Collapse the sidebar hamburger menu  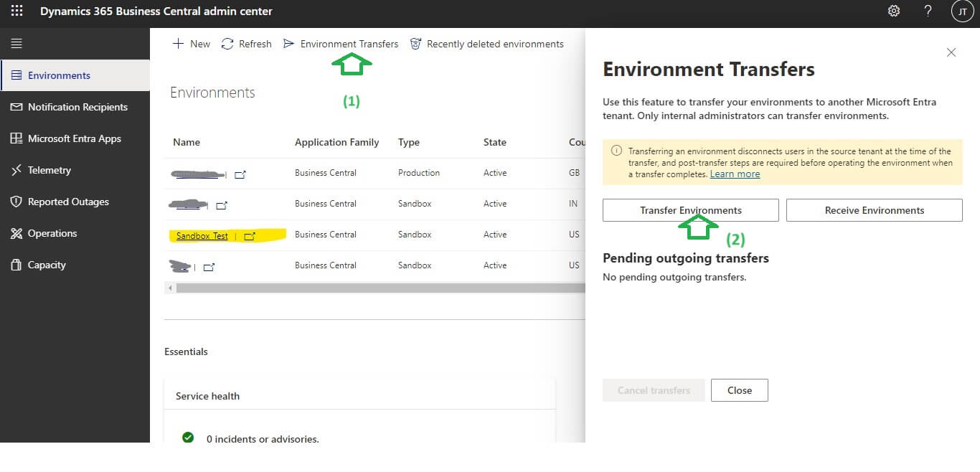click(x=17, y=44)
